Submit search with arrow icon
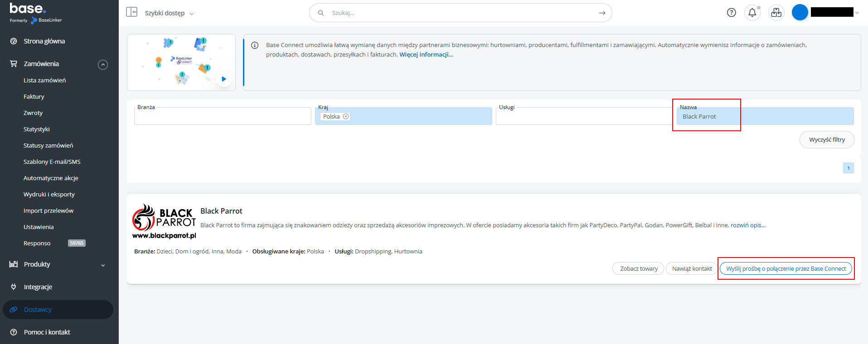This screenshot has width=868, height=344. point(602,13)
